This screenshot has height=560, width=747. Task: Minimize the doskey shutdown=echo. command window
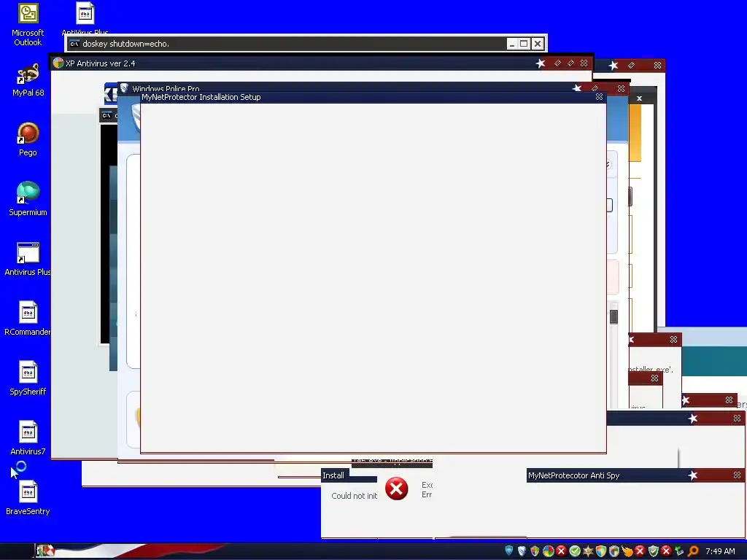coord(511,44)
